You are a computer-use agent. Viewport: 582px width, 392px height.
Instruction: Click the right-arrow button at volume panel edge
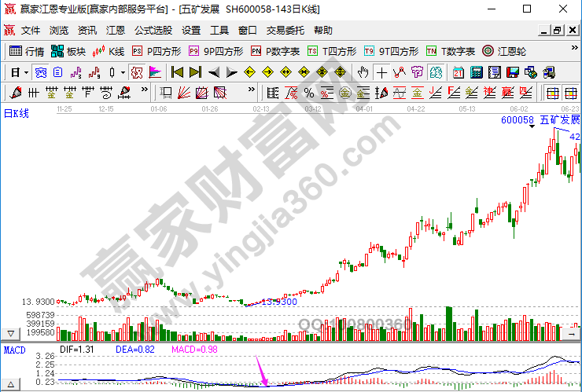571,334
